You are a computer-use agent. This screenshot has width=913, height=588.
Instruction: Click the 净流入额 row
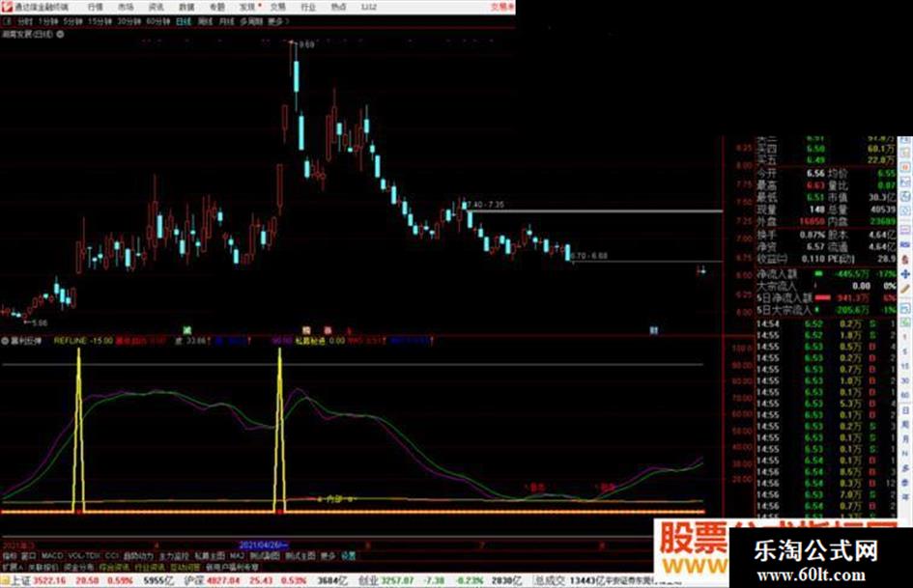click(826, 273)
